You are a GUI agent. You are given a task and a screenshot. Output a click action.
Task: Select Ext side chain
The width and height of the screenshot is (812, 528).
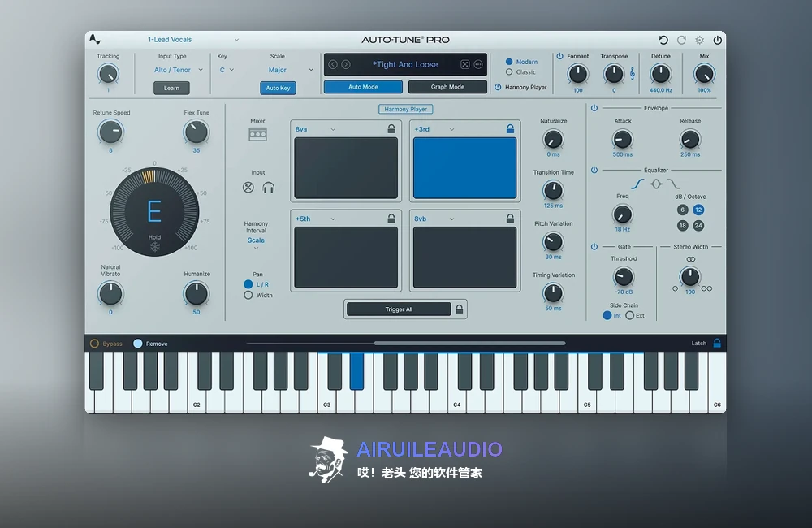pyautogui.click(x=630, y=315)
